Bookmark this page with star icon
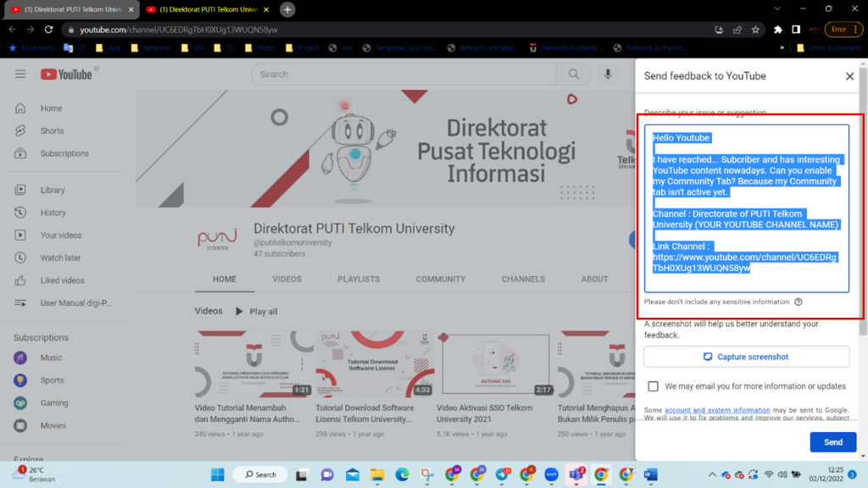This screenshot has width=868, height=488. pyautogui.click(x=755, y=30)
